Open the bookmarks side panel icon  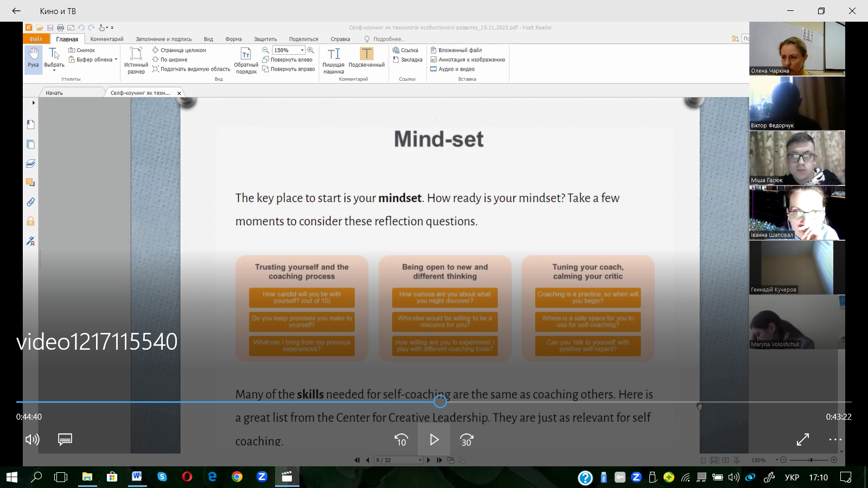tap(30, 125)
